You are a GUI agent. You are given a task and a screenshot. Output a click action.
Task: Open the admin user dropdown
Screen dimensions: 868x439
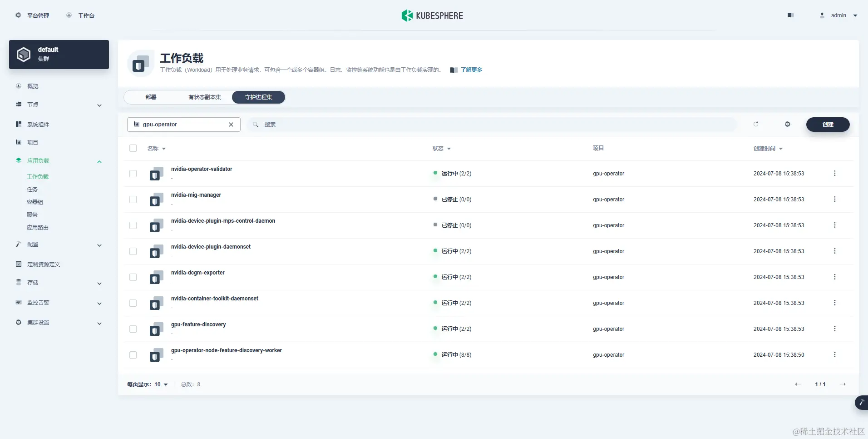(838, 15)
